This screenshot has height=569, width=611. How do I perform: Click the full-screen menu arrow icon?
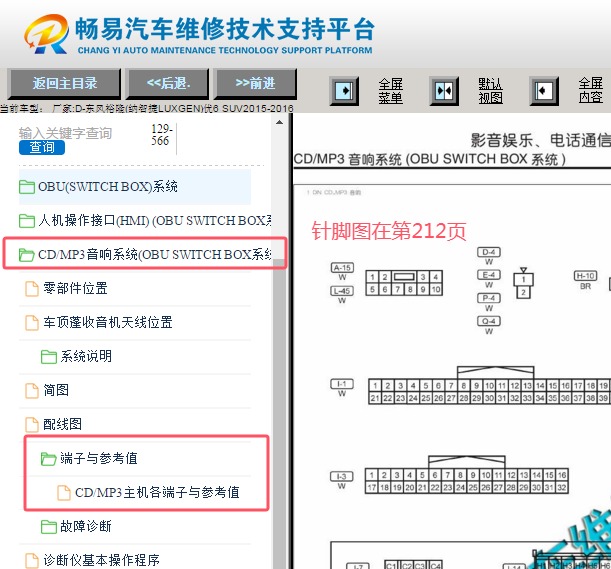click(x=344, y=91)
